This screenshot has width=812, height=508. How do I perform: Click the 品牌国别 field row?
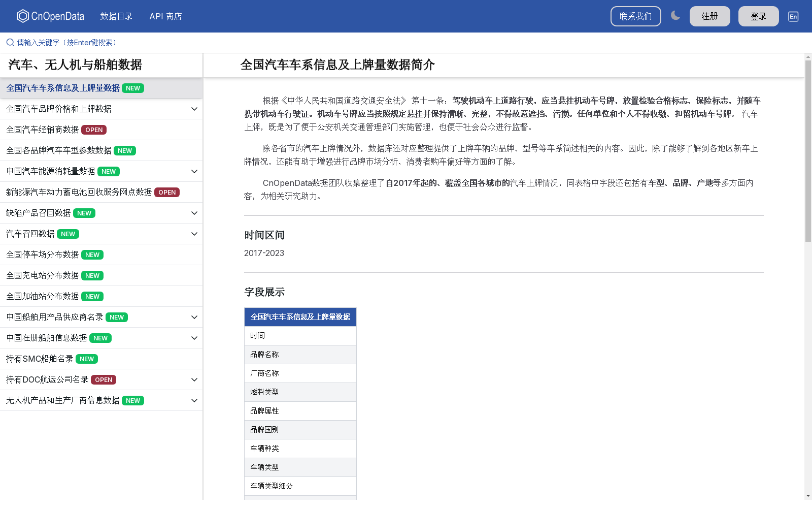300,430
